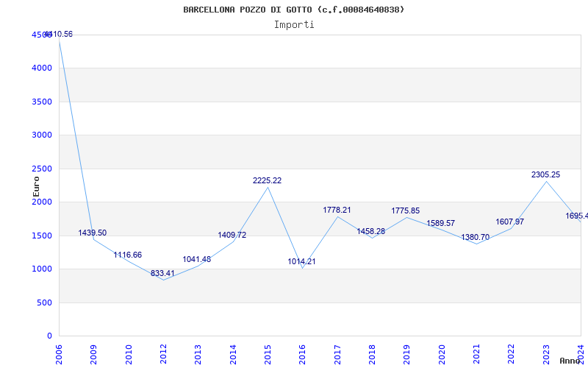The width and height of the screenshot is (588, 368).
Task: Click the 2023 x-axis year label
Action: click(x=546, y=354)
